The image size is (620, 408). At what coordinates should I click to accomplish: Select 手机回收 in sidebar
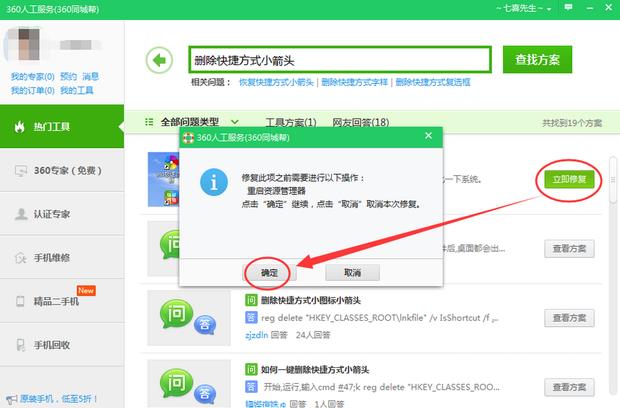62,345
